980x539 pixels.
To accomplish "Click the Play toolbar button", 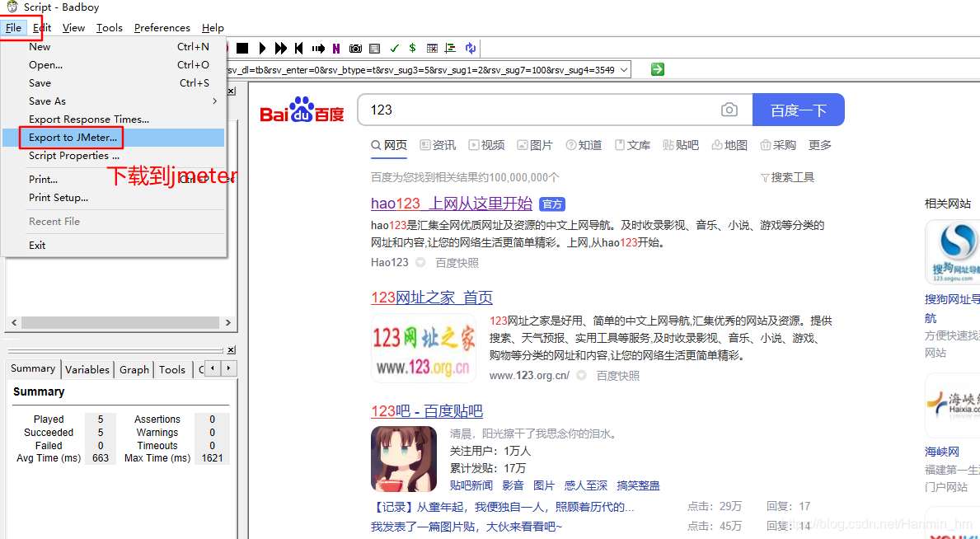I will (262, 48).
